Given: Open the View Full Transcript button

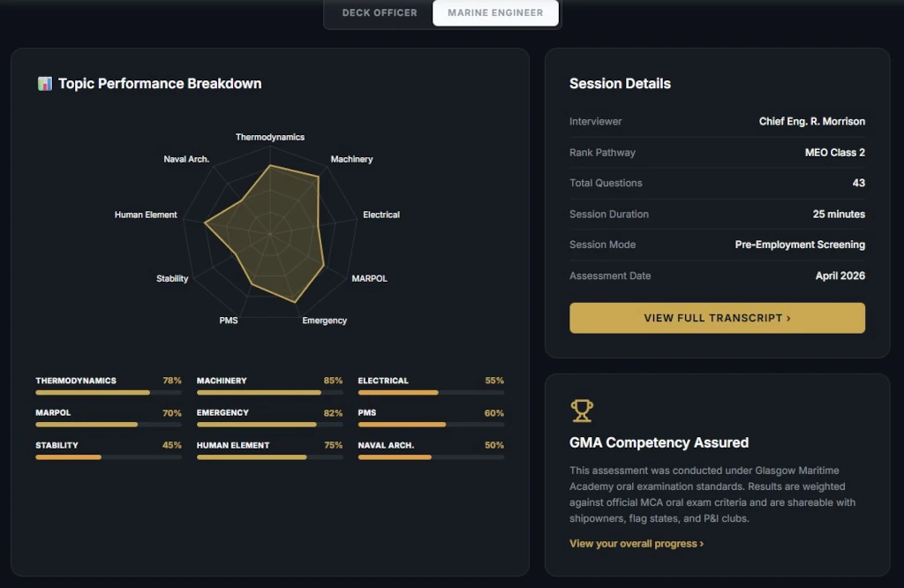Looking at the screenshot, I should (717, 318).
